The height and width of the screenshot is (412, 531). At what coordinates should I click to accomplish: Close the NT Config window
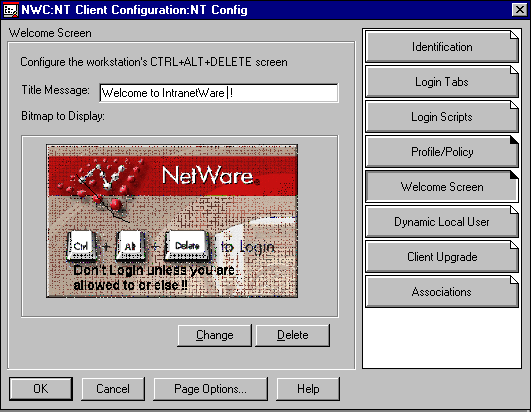tap(519, 10)
